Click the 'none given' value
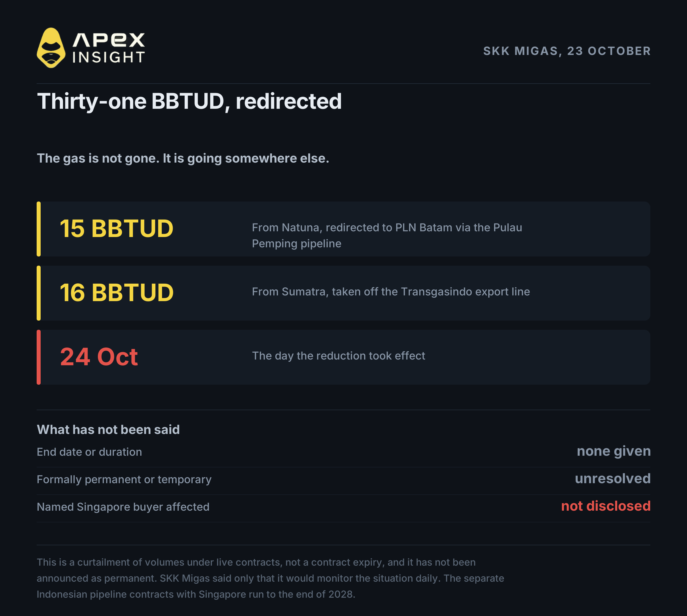This screenshot has width=687, height=616. [613, 451]
